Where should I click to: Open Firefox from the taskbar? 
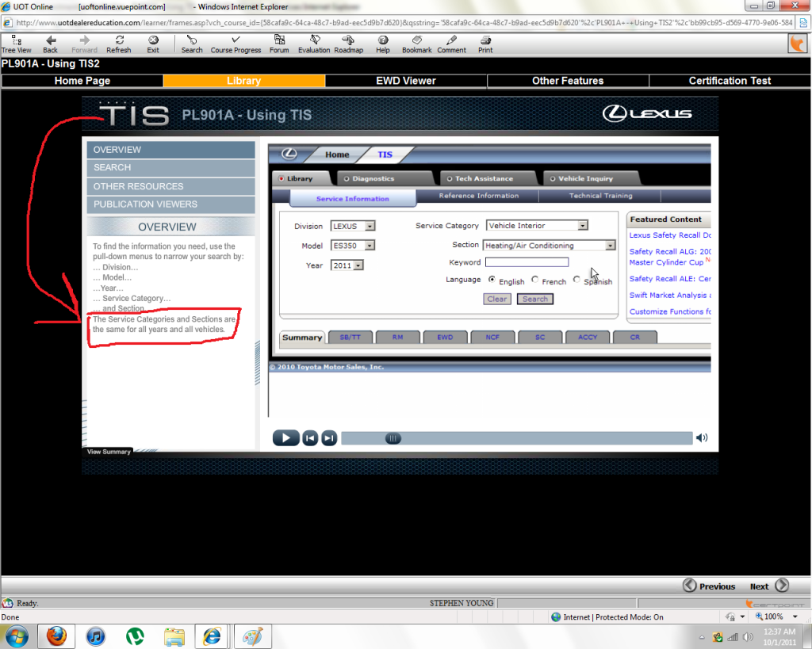pyautogui.click(x=56, y=636)
